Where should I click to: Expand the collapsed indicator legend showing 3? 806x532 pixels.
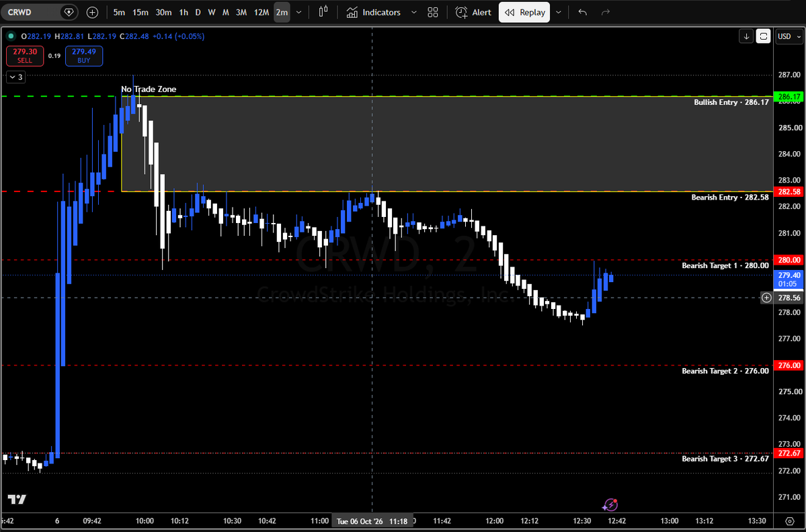pyautogui.click(x=16, y=77)
